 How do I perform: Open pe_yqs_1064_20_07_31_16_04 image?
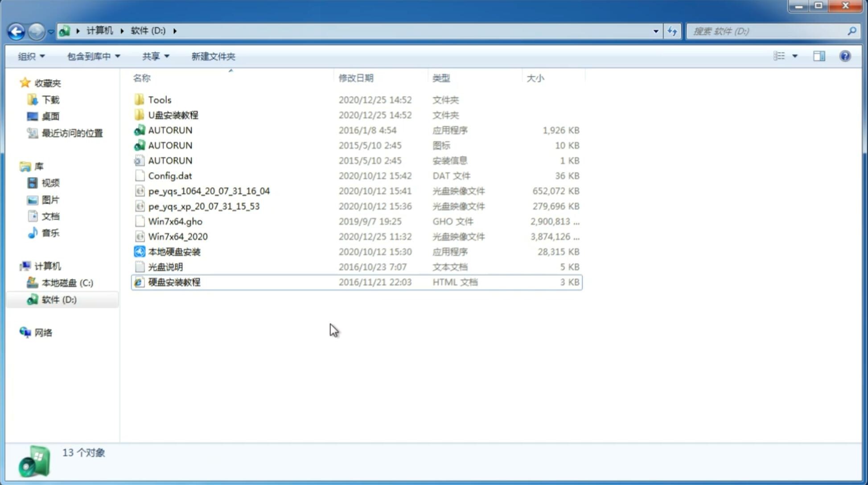[209, 191]
